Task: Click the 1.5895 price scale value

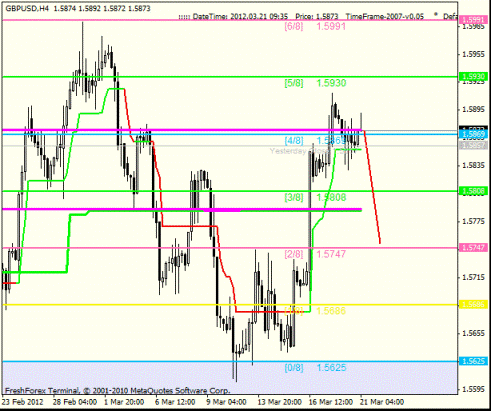Action: click(474, 110)
